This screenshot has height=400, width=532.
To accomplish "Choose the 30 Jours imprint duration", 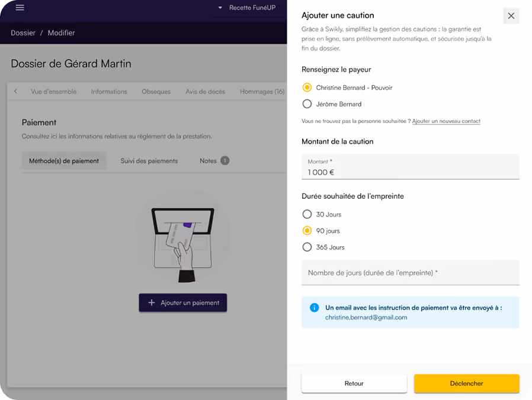I will click(307, 214).
